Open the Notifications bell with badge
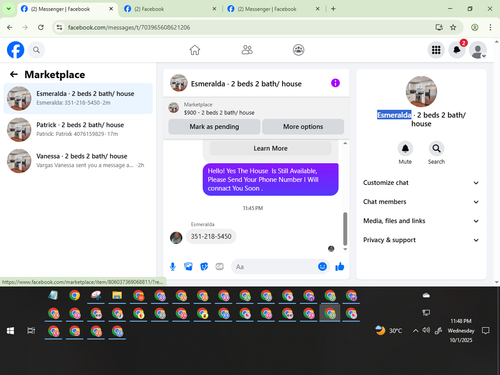This screenshot has width=500, height=375. (x=457, y=50)
